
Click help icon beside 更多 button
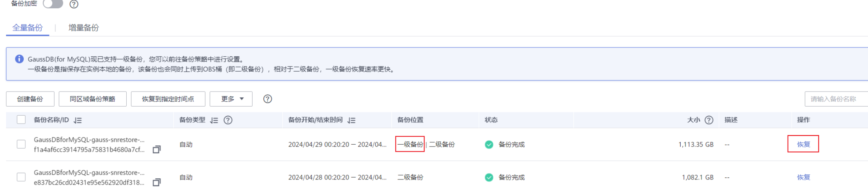coord(268,99)
